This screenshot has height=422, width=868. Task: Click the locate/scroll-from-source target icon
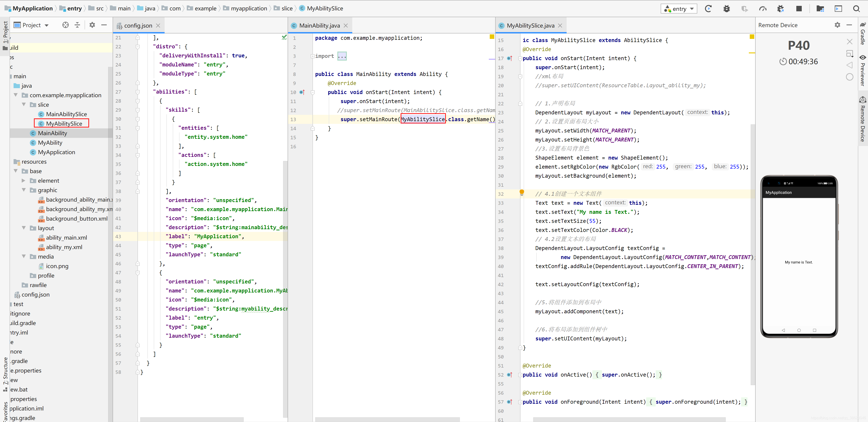65,25
